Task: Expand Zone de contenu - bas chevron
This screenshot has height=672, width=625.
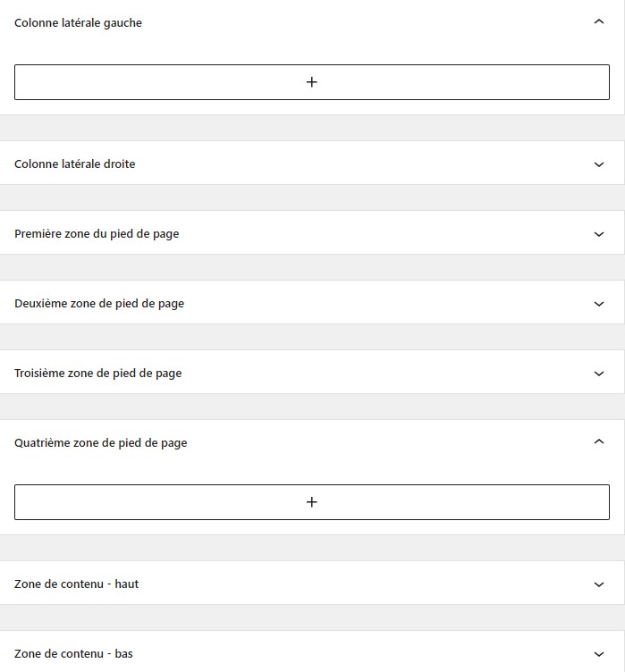Action: pyautogui.click(x=599, y=654)
